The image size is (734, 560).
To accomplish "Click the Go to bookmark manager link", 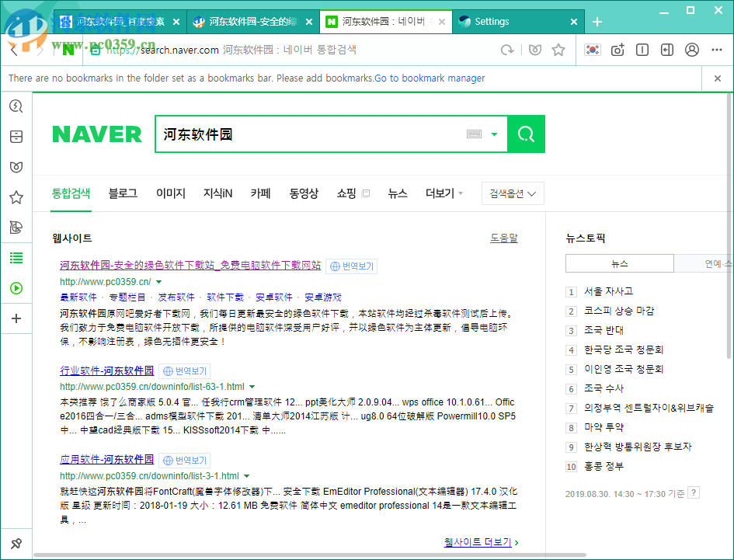I will click(x=430, y=78).
